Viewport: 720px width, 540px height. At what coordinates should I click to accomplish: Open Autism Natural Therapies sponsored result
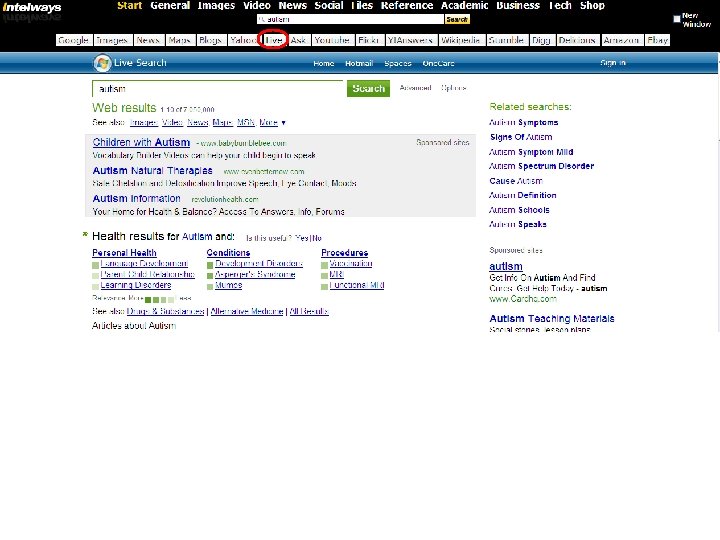pos(152,170)
